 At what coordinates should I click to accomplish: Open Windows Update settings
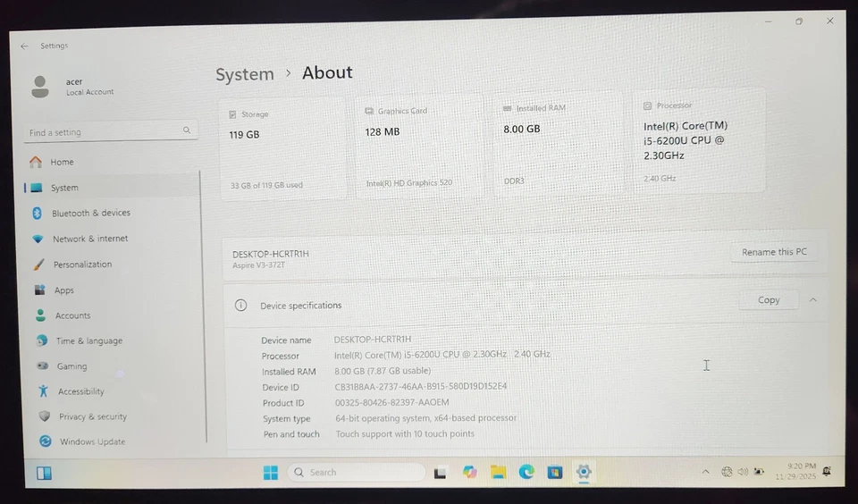point(121,441)
